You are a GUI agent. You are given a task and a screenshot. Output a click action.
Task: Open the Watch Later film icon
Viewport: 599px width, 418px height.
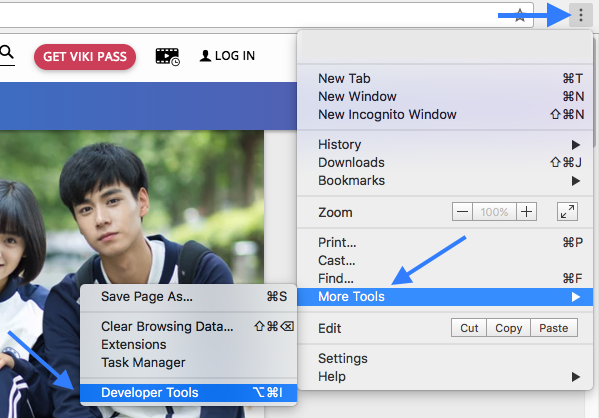coord(167,57)
